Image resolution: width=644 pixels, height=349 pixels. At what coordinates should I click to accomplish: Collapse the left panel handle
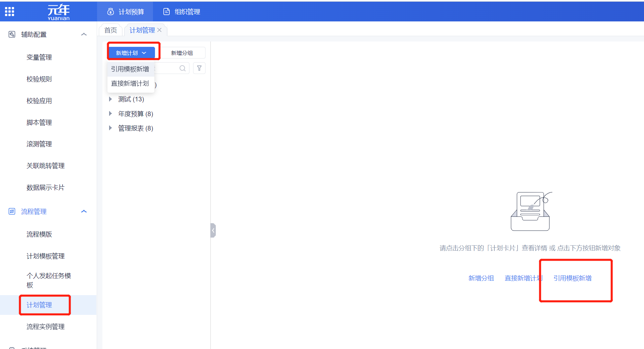click(x=213, y=230)
